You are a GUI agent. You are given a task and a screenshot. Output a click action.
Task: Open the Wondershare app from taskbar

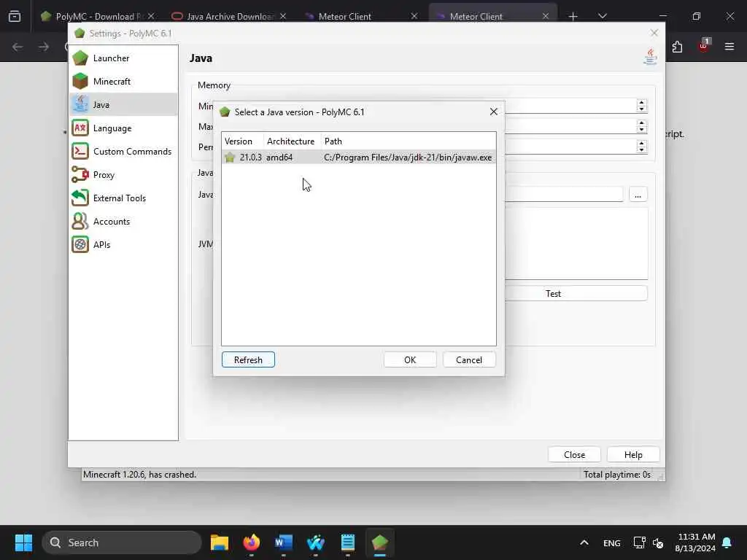[x=316, y=542]
